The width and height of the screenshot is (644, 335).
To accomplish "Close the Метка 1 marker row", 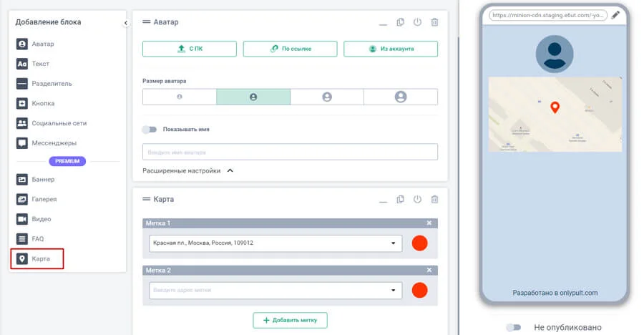I will pos(429,223).
